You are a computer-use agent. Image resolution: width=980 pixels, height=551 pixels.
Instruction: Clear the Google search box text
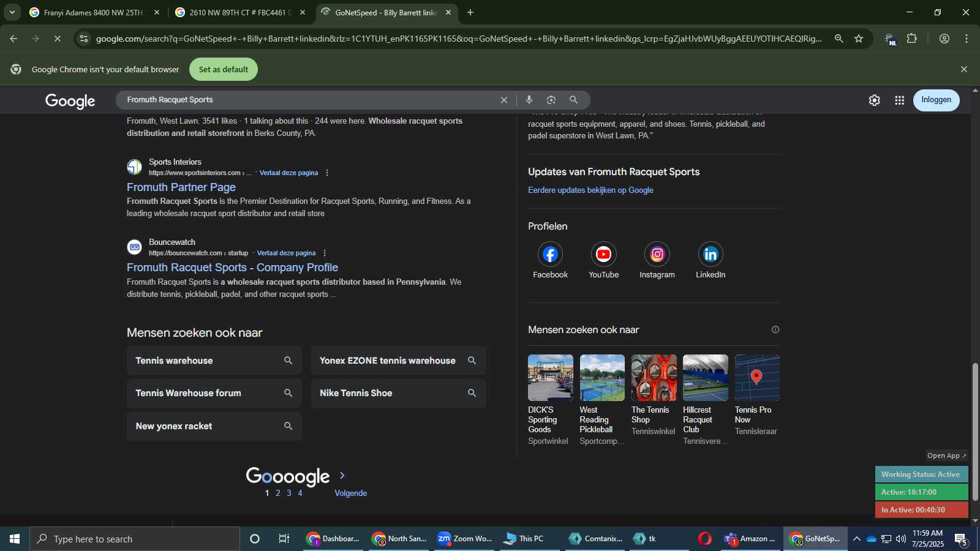point(504,100)
